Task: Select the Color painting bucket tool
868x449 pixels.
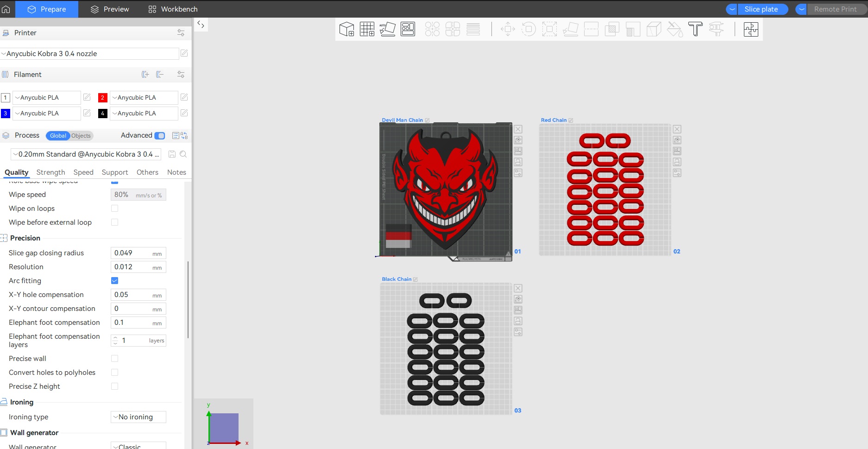Action: 674,29
